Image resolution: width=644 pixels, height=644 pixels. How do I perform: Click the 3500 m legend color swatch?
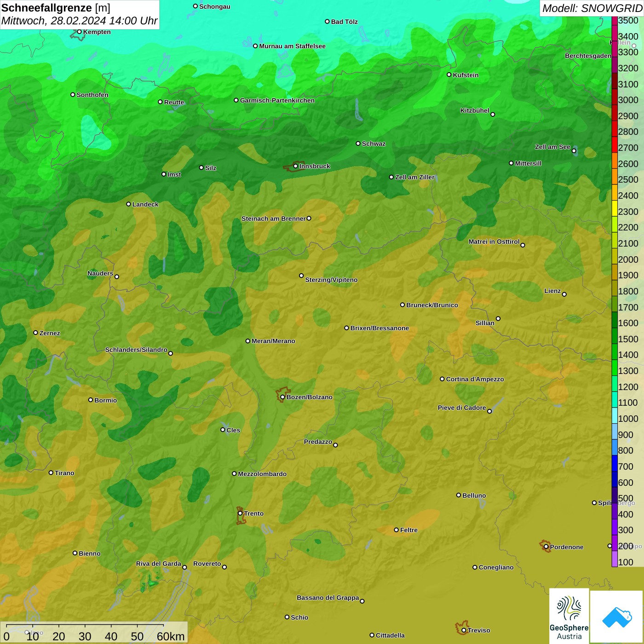[x=615, y=20]
